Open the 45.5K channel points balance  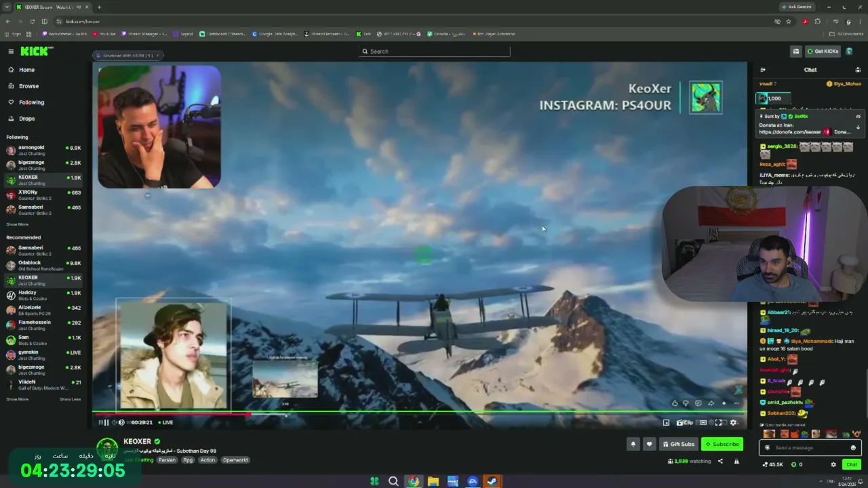pos(772,464)
